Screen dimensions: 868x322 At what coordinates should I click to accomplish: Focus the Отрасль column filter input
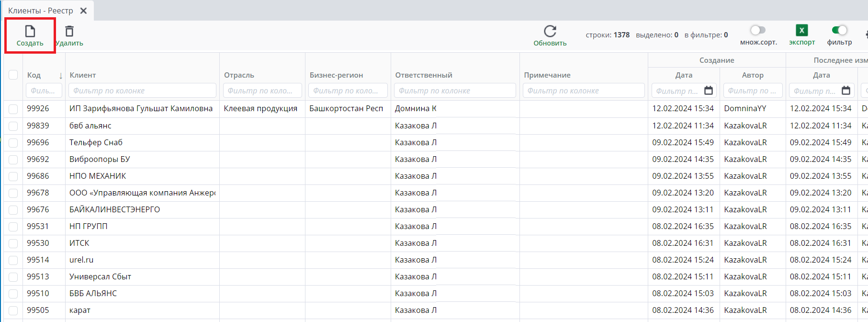[262, 91]
